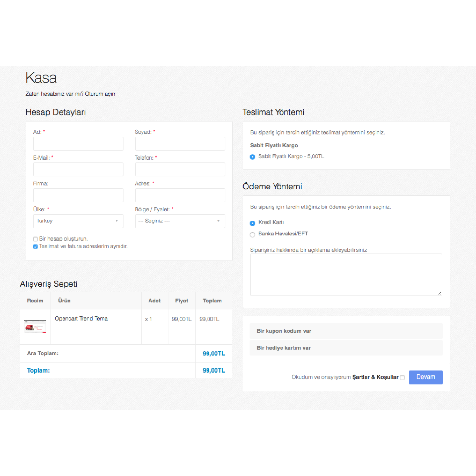
Task: Open the Ülke country dropdown
Action: pyautogui.click(x=78, y=221)
